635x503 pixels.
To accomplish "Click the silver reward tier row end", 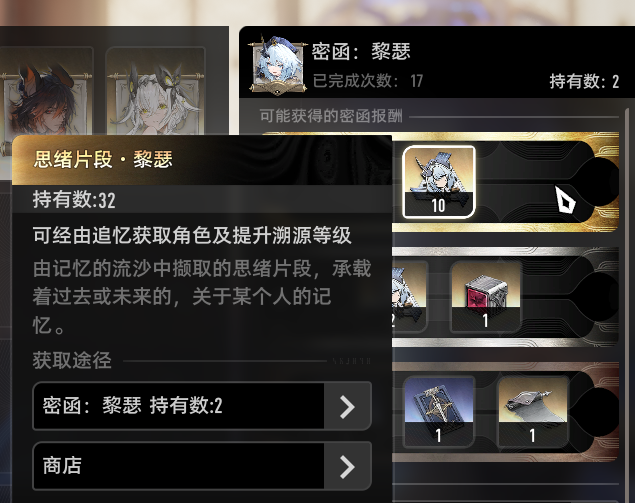I will click(x=597, y=296).
